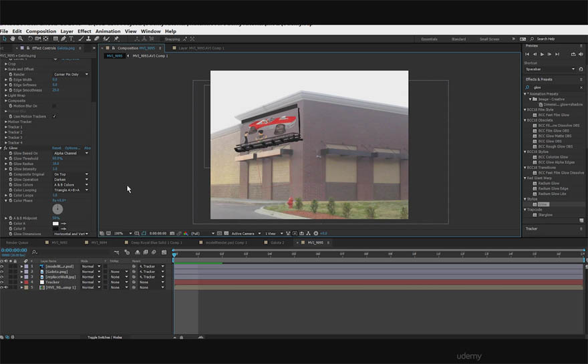Screen dimensions: 588x364
Task: Open Glow Colors A & B Colors dropdown
Action: tap(71, 184)
